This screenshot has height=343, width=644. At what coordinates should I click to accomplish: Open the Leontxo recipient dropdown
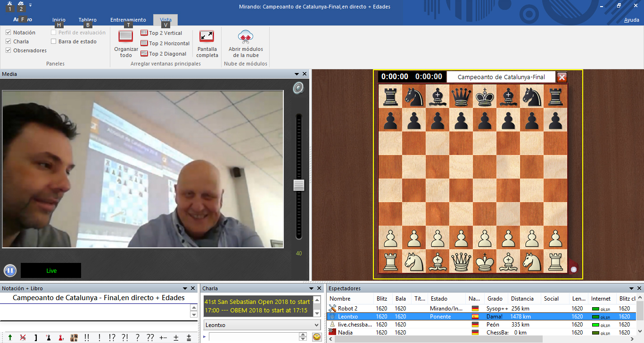click(316, 325)
